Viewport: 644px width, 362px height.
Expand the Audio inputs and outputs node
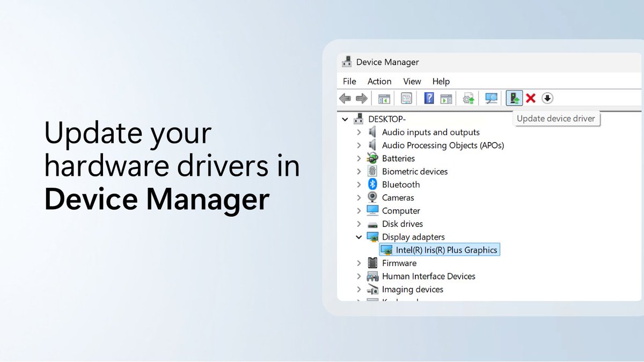click(359, 132)
